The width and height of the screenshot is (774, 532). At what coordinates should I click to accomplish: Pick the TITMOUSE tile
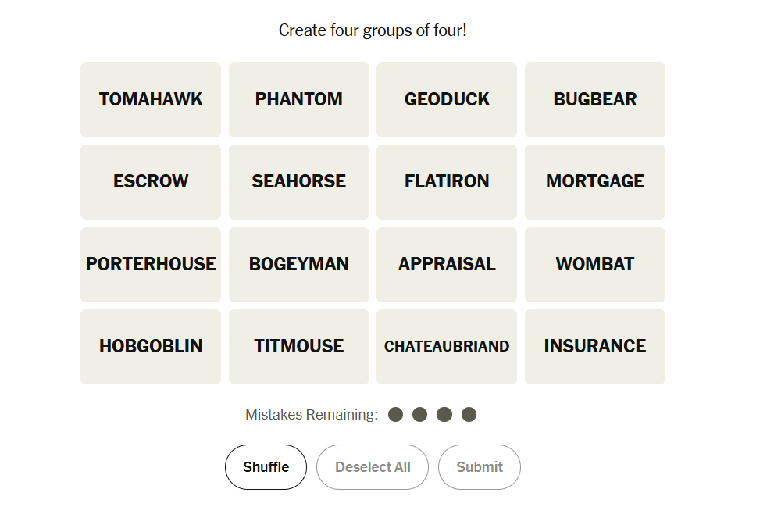tap(299, 347)
